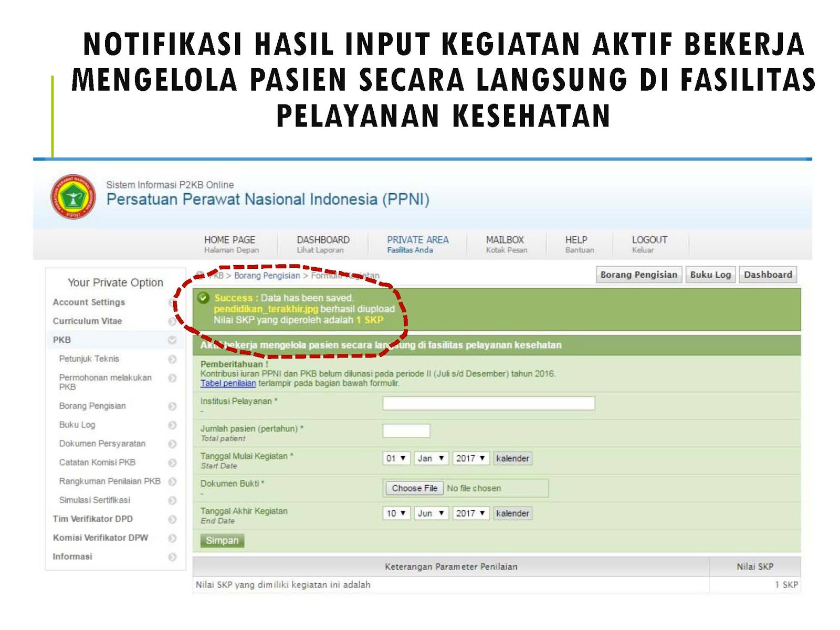
Task: Open Informasi sidebar item
Action: pos(72,557)
